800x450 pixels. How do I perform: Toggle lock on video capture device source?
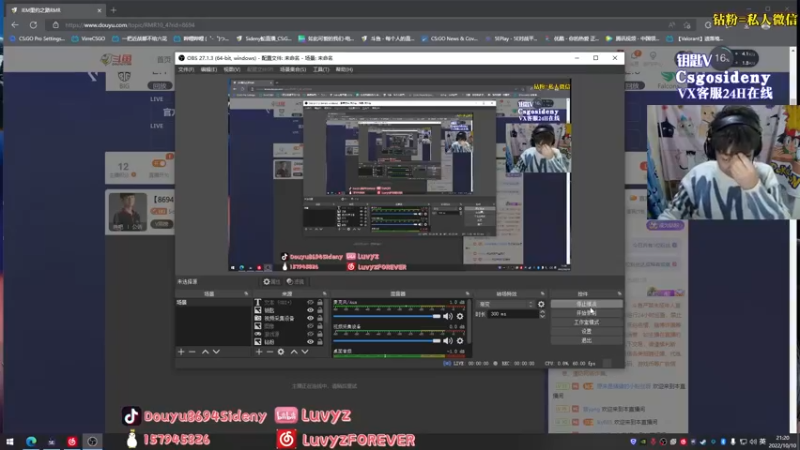[320, 318]
